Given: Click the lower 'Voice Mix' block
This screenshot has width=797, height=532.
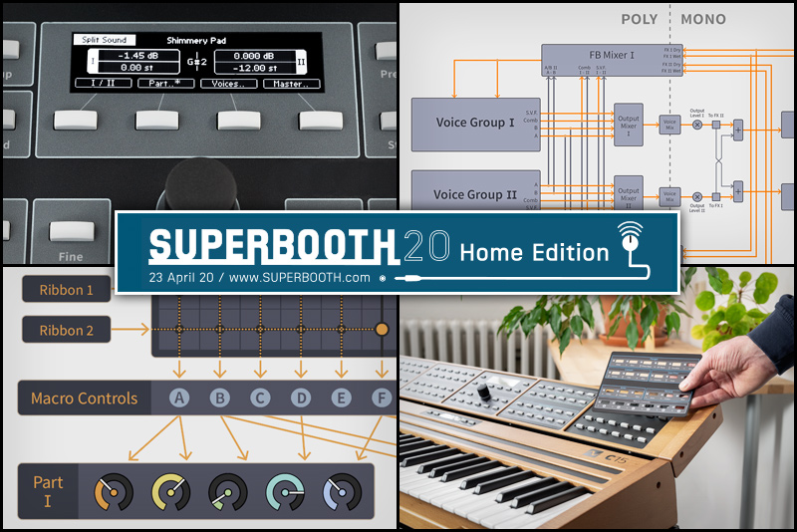Looking at the screenshot, I should pyautogui.click(x=669, y=196).
